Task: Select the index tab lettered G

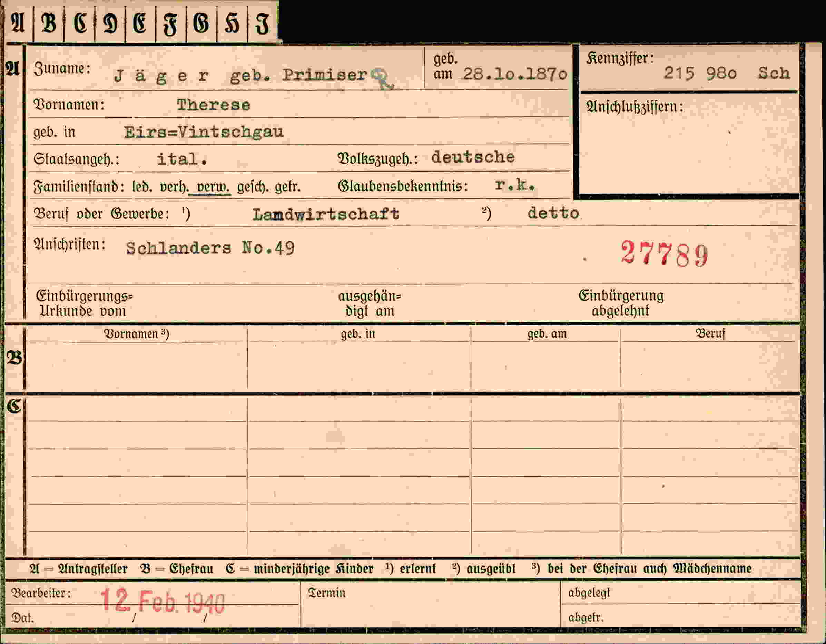Action: pos(201,23)
